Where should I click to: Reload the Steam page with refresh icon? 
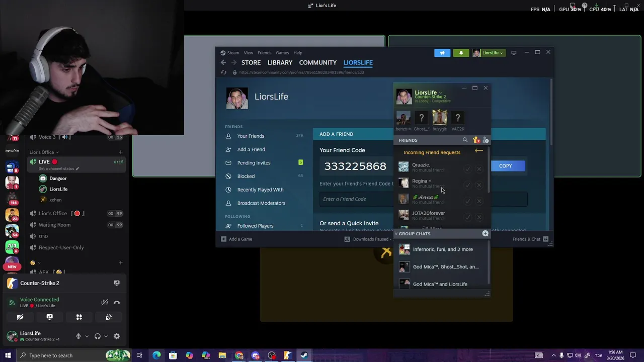[x=224, y=72]
